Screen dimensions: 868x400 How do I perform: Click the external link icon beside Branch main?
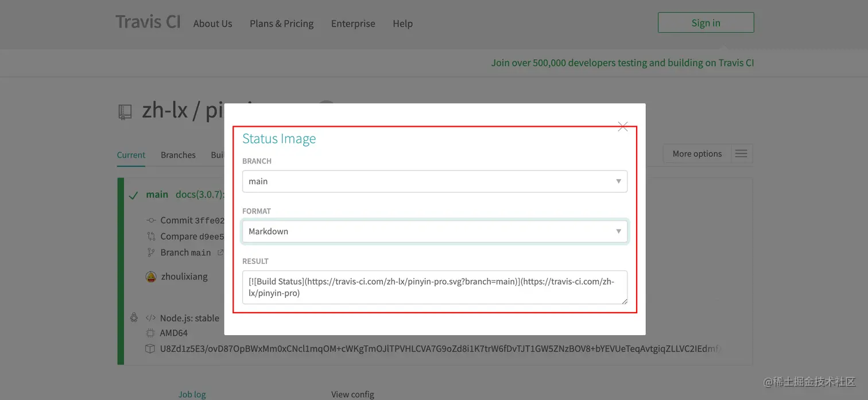pyautogui.click(x=220, y=253)
